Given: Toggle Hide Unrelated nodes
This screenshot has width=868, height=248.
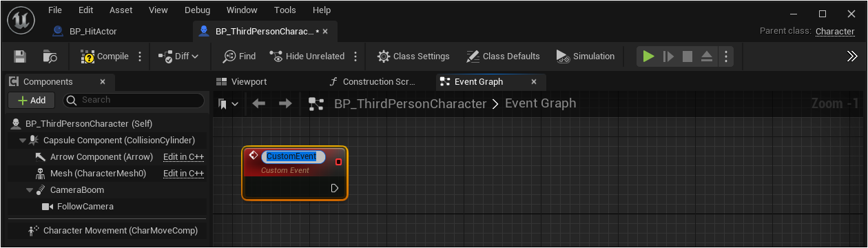Looking at the screenshot, I should [307, 56].
